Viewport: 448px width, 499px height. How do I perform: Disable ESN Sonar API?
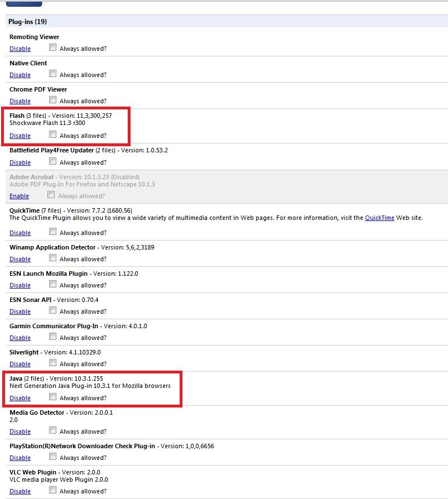click(x=20, y=311)
